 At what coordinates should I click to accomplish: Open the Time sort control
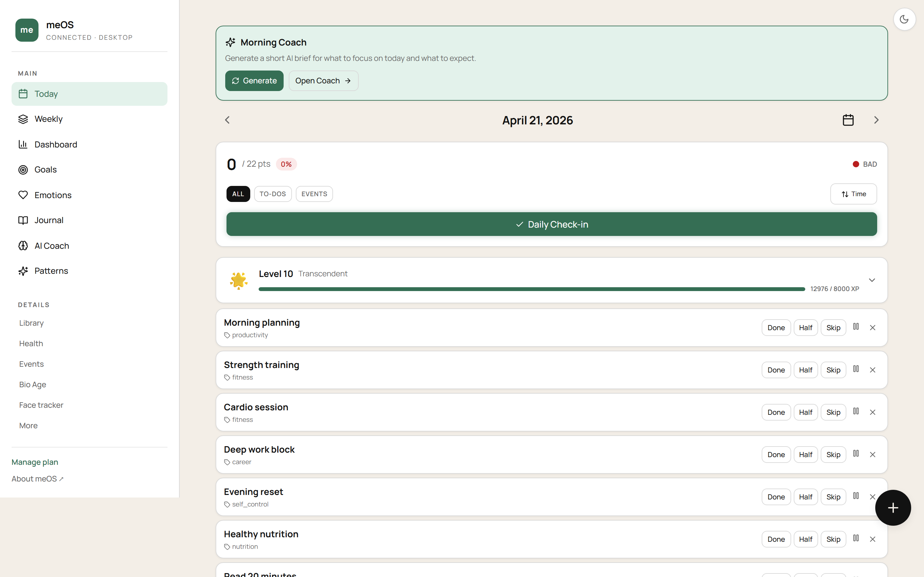[x=853, y=194]
